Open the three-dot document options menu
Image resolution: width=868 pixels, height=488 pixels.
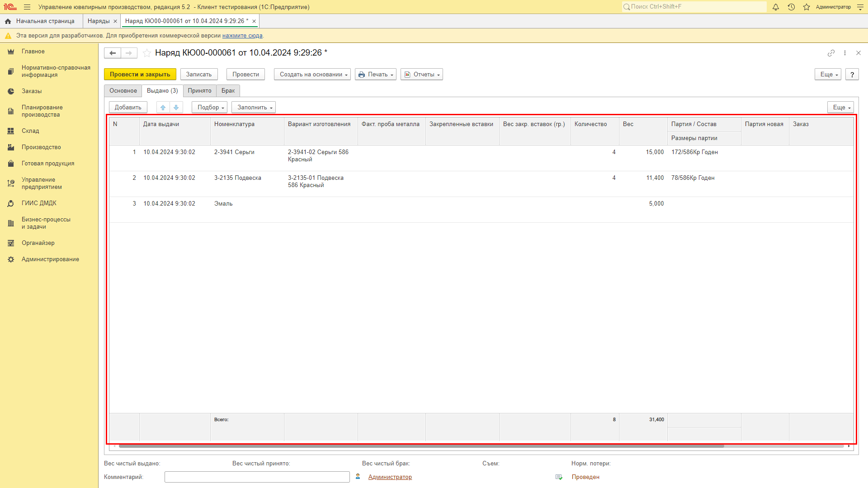coord(845,53)
